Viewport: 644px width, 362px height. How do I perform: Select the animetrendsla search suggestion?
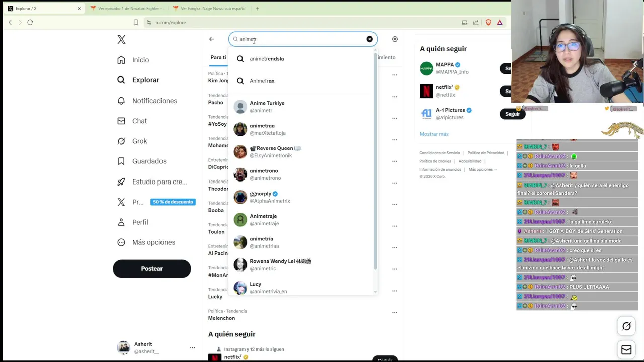point(302,59)
